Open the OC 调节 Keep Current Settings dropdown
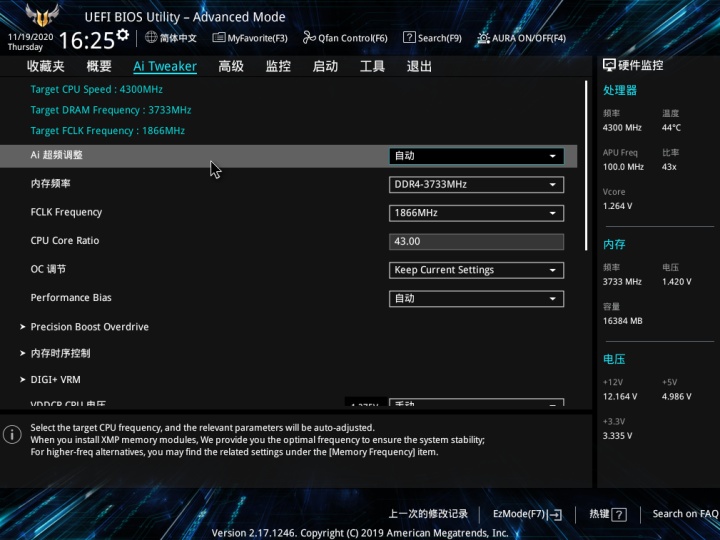Screen dimensions: 720x540 tap(476, 270)
